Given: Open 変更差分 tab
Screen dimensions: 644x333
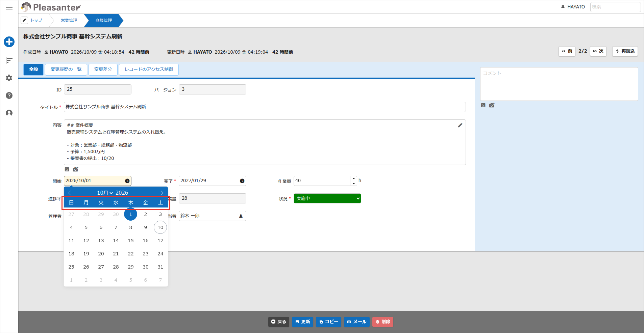Looking at the screenshot, I should pyautogui.click(x=103, y=70).
